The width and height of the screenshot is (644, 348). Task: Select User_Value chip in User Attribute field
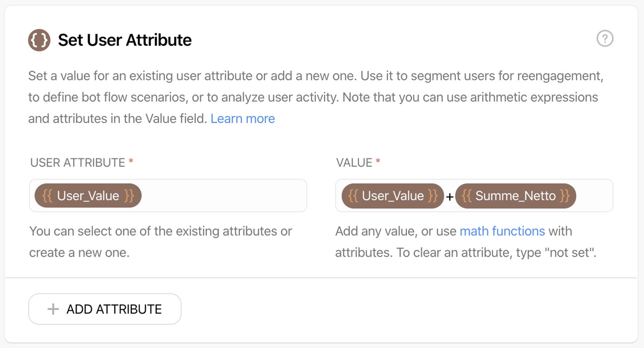pyautogui.click(x=88, y=196)
